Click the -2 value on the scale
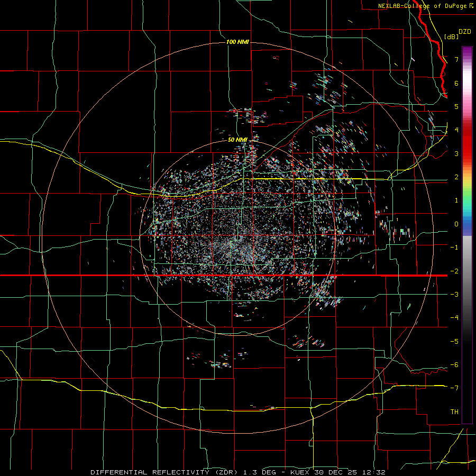 pos(454,271)
